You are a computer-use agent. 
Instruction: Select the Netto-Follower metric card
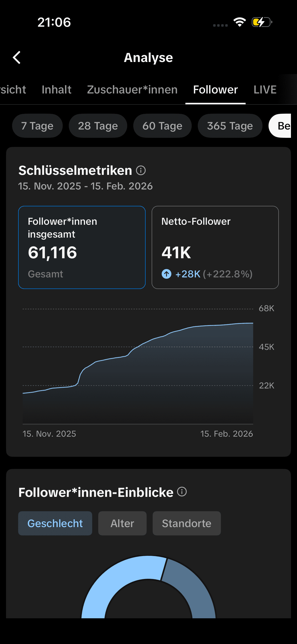click(215, 247)
